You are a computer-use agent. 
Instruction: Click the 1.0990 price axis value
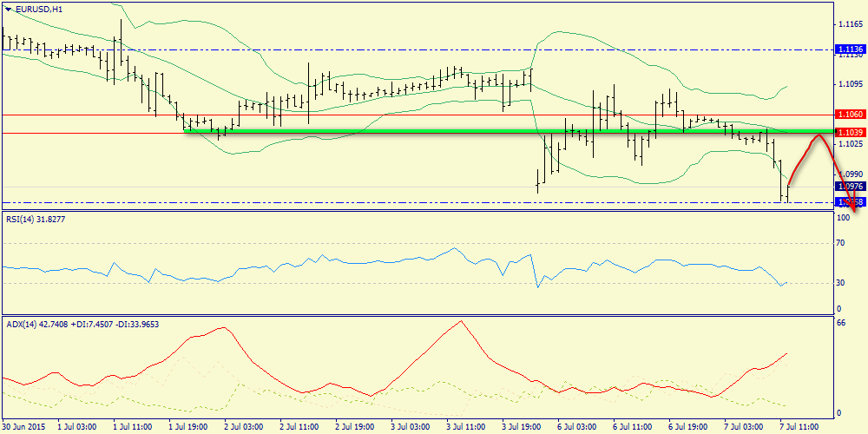click(852, 174)
